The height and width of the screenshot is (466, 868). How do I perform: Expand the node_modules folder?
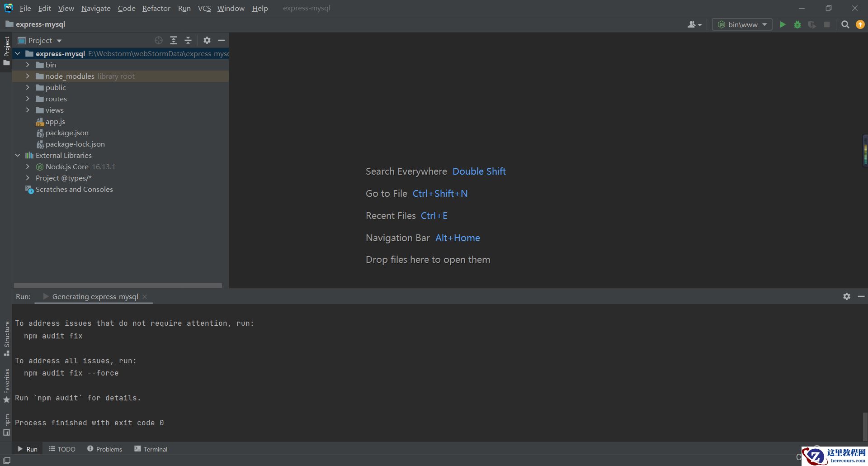pyautogui.click(x=28, y=76)
